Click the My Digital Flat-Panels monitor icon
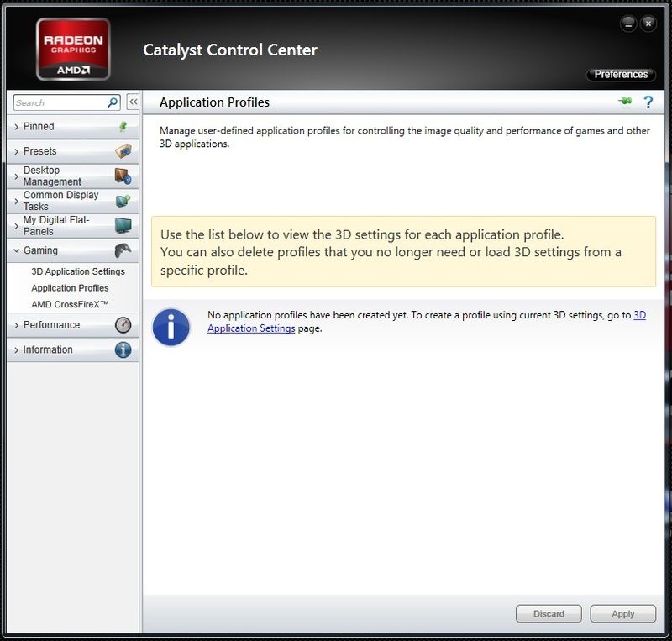The width and height of the screenshot is (672, 641). pos(123,225)
